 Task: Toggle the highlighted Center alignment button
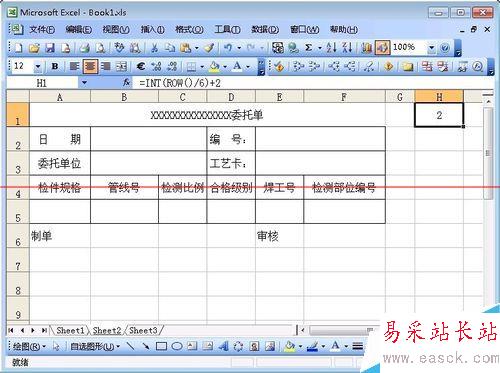point(90,66)
